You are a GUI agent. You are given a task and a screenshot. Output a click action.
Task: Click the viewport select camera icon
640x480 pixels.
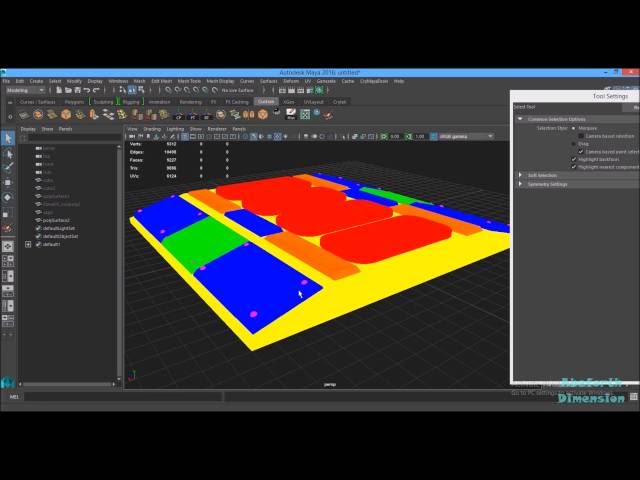pyautogui.click(x=132, y=136)
